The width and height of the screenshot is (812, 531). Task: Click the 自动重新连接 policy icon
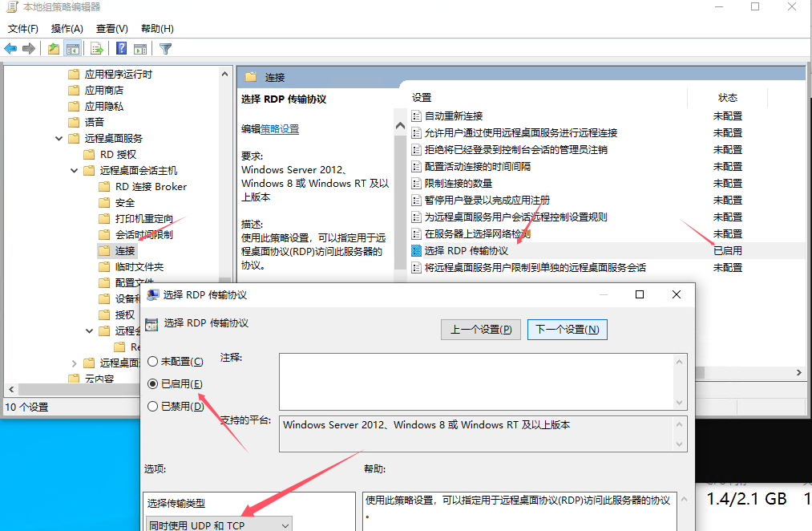[416, 116]
